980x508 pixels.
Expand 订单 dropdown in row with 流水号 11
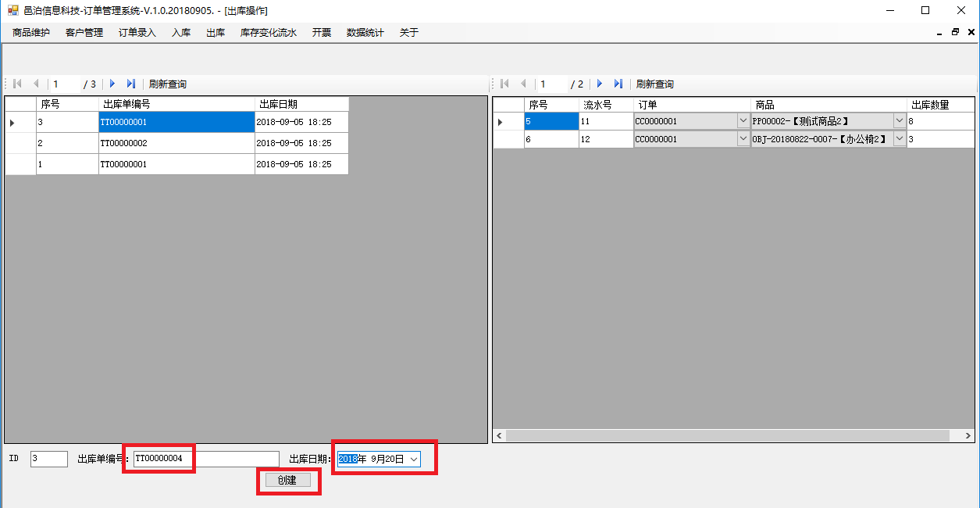(743, 121)
